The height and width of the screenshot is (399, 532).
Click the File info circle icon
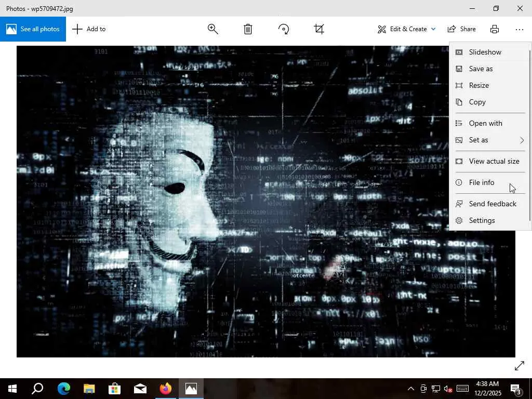(x=459, y=182)
